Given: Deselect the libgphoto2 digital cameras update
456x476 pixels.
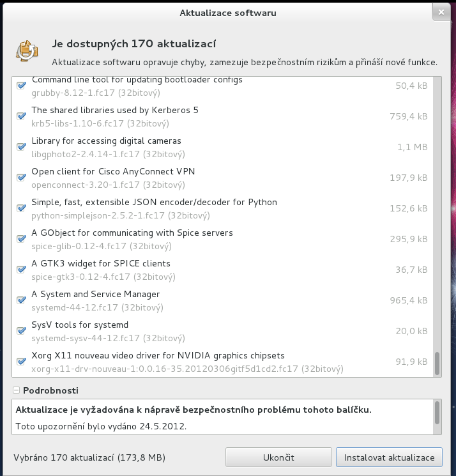Looking at the screenshot, I should point(21,147).
